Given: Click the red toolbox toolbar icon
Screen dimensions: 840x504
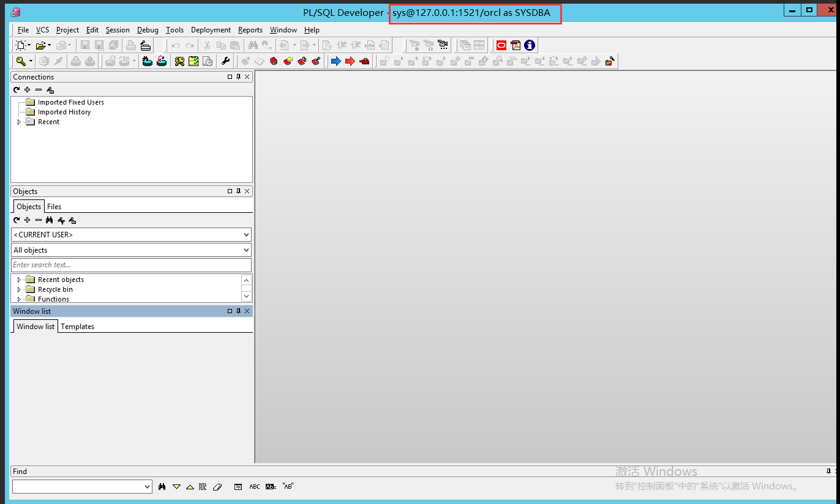Looking at the screenshot, I should click(364, 61).
